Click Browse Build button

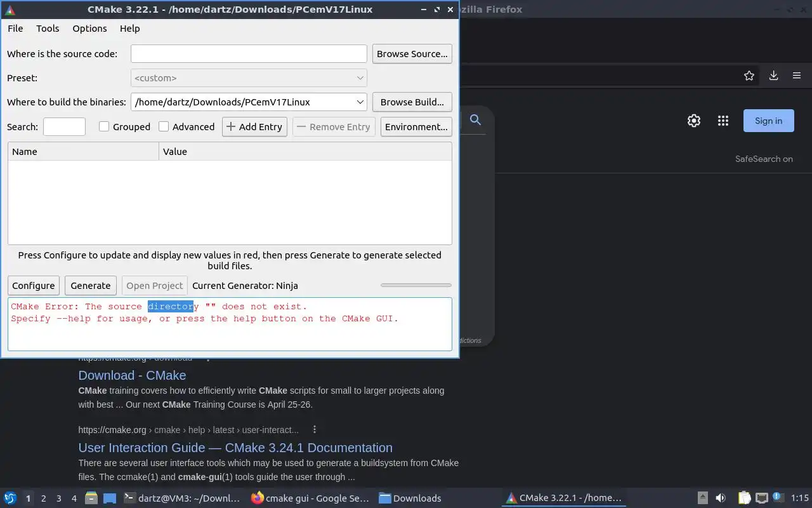click(x=412, y=102)
